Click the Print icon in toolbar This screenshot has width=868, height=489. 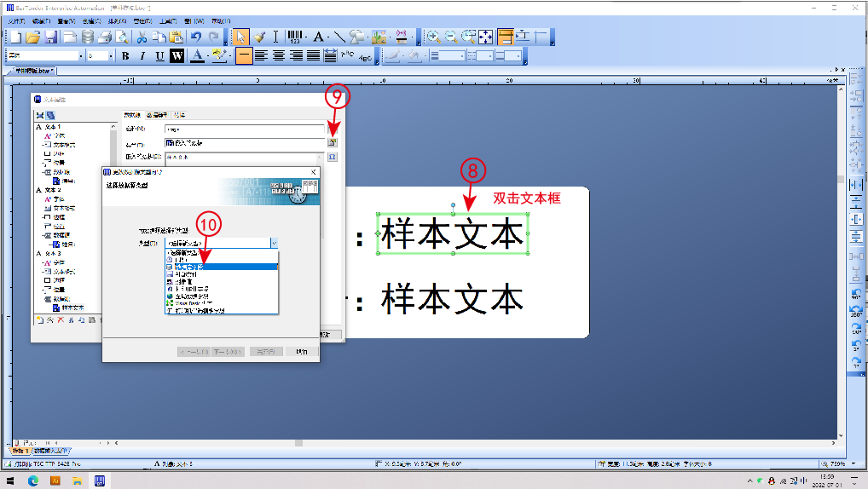(105, 37)
